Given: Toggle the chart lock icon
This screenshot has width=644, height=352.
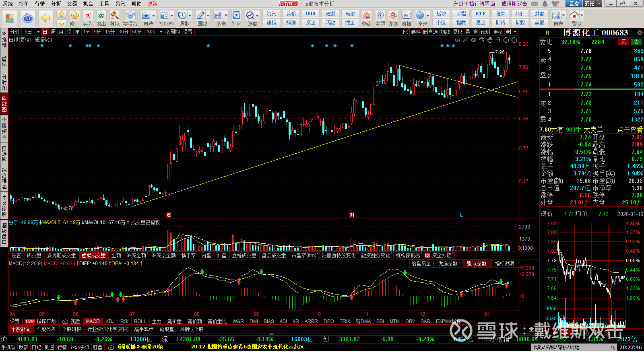Looking at the screenshot, I should (498, 40).
